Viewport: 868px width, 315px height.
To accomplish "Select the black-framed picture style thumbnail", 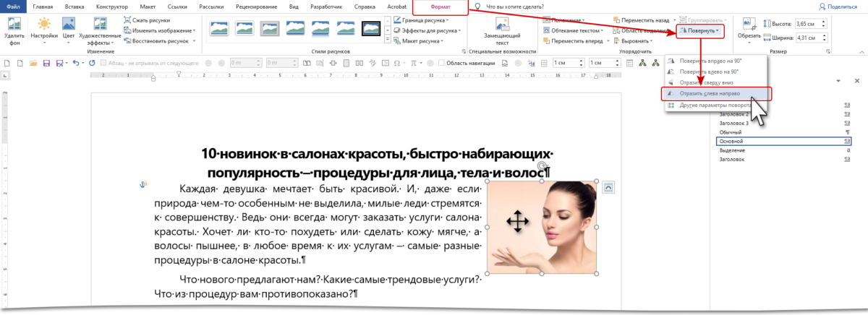I will (x=370, y=28).
